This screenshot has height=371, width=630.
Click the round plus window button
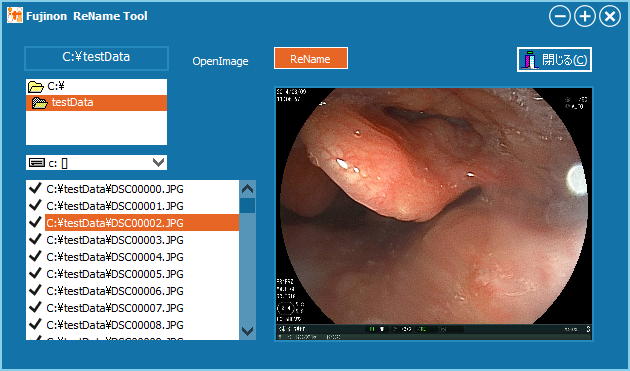(585, 16)
